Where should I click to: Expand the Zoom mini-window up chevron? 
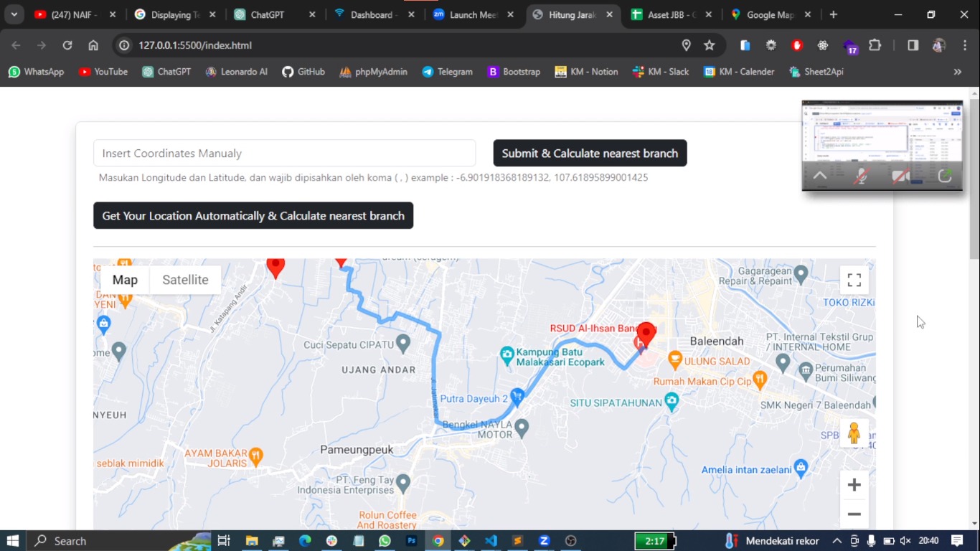819,176
